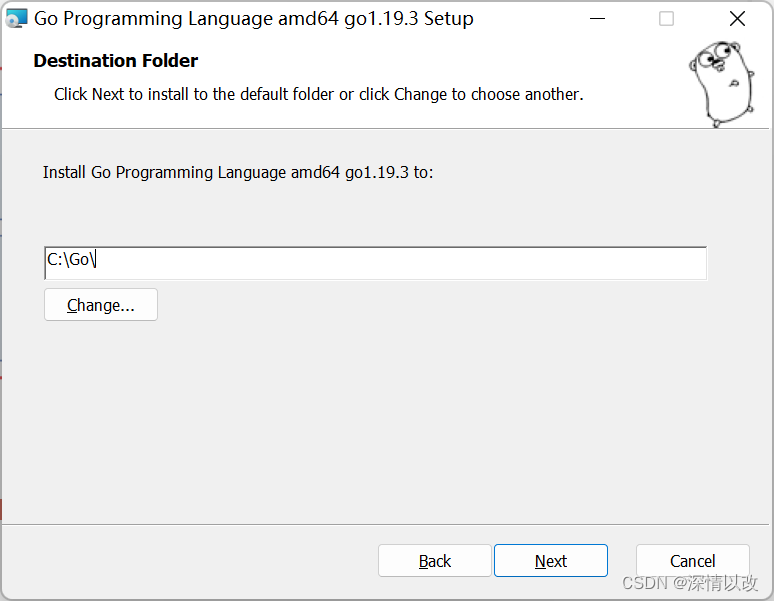
Task: Click the 'Go Programming Language amd64 go1.19.3 Setup' window title
Action: (x=254, y=19)
